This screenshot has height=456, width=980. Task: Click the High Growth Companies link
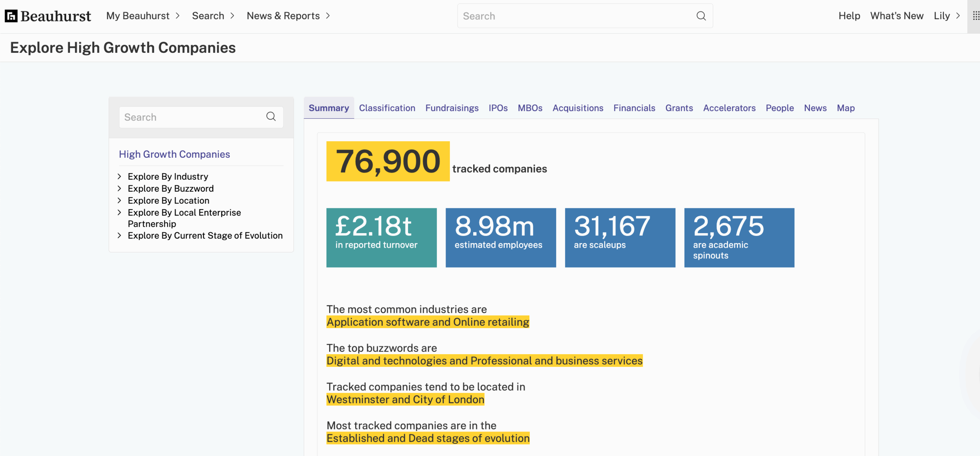pos(174,154)
